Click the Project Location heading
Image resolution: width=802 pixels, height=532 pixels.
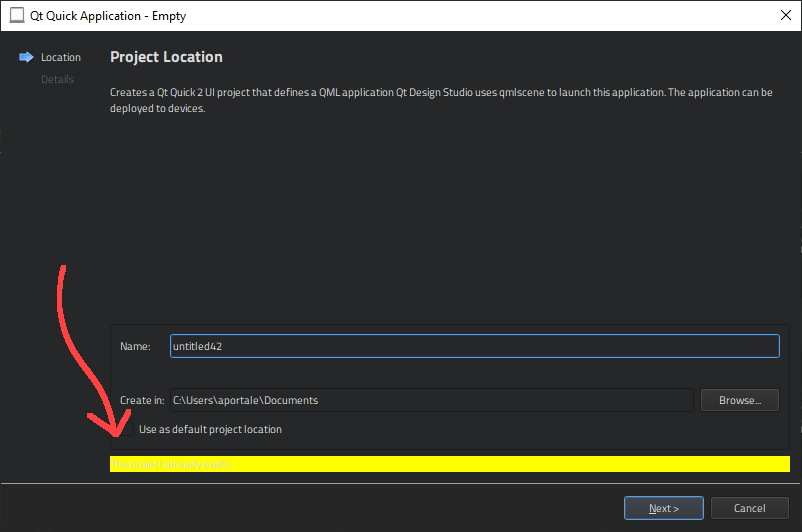click(166, 57)
